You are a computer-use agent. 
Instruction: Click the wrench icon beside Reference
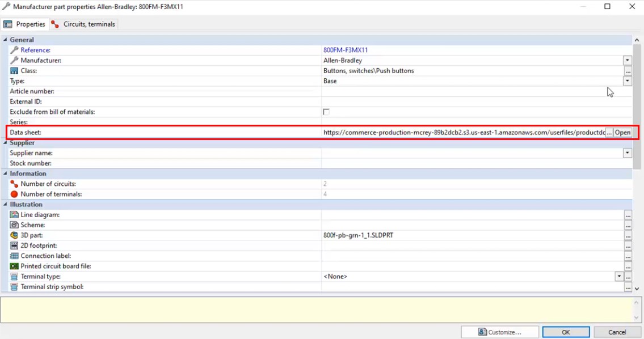click(x=14, y=50)
